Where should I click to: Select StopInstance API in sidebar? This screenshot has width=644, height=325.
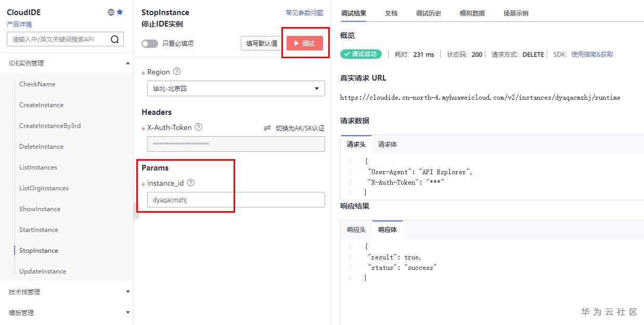[x=38, y=250]
